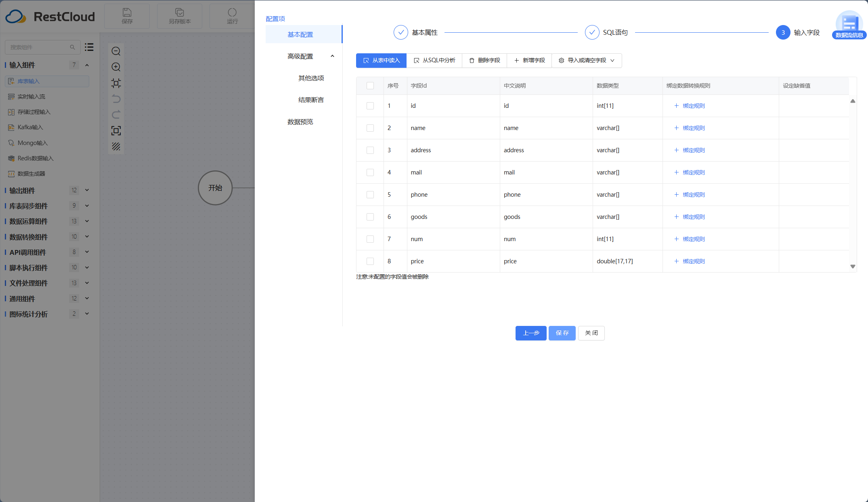
Task: Expand the 数据转换组件 category
Action: pos(87,237)
